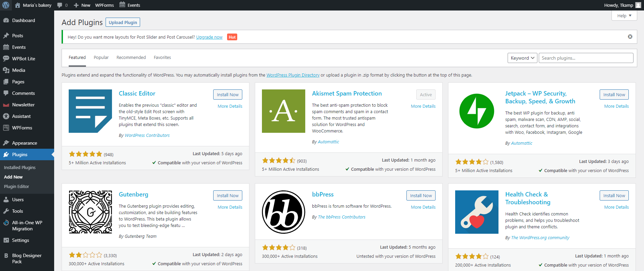This screenshot has width=644, height=271.
Task: Click the Gutenberg plugin emblem
Action: pyautogui.click(x=90, y=212)
